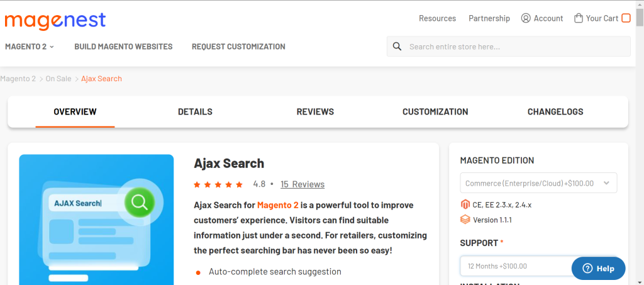This screenshot has height=285, width=644.
Task: Click the five-star rating icons
Action: click(x=218, y=184)
